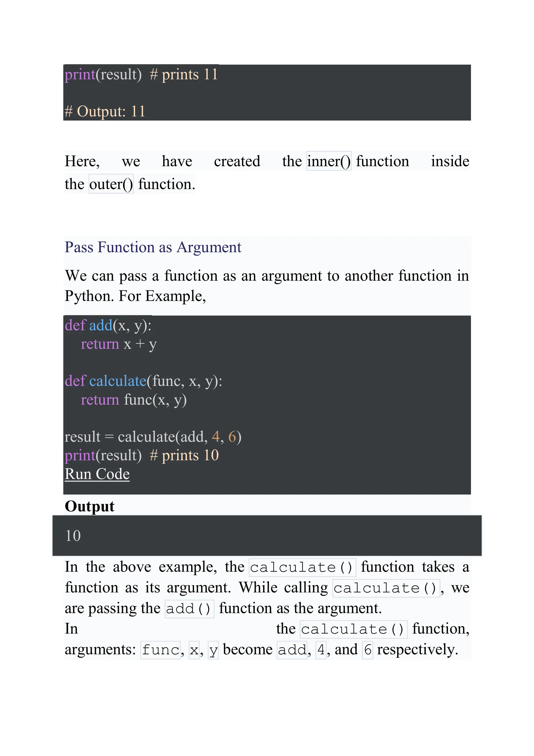The image size is (534, 756).
Task: Click the 'def calculate(func, x, y):' line
Action: coord(143,381)
